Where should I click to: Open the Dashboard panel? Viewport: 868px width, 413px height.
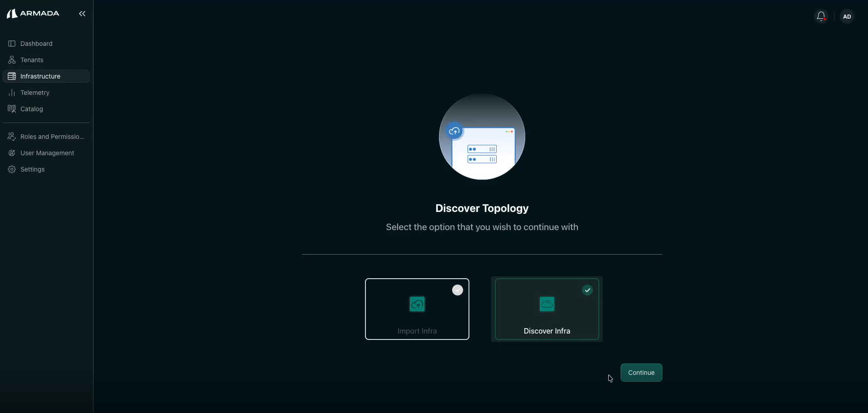36,44
